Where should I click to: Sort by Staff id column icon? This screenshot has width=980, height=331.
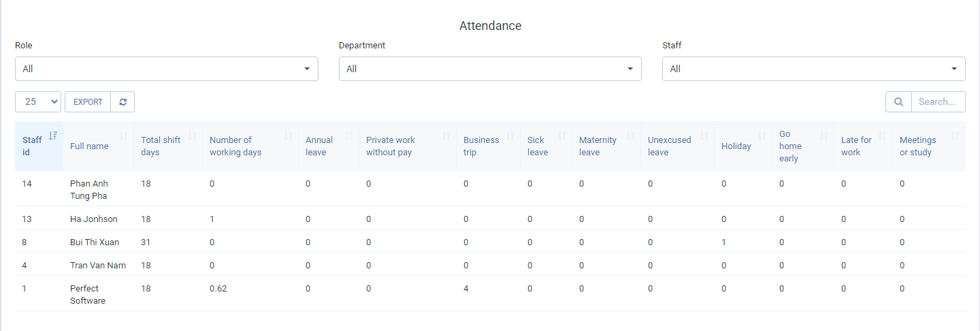click(x=53, y=136)
